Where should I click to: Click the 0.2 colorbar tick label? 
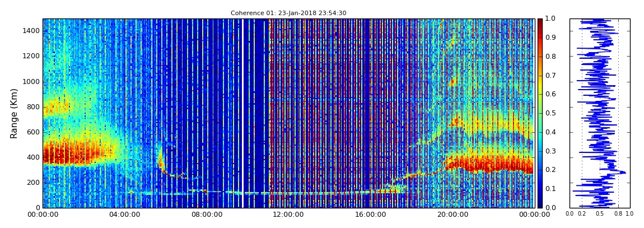tap(550, 170)
